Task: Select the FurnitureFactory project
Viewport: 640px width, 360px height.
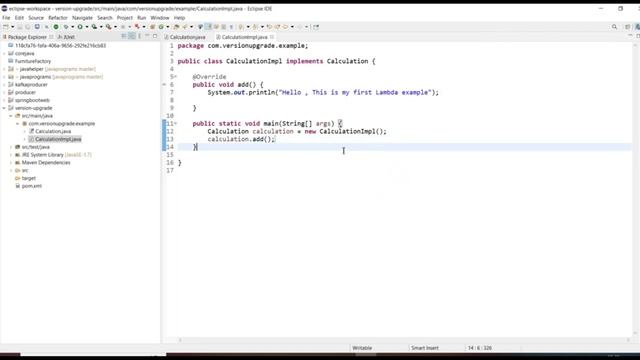Action: [x=33, y=61]
